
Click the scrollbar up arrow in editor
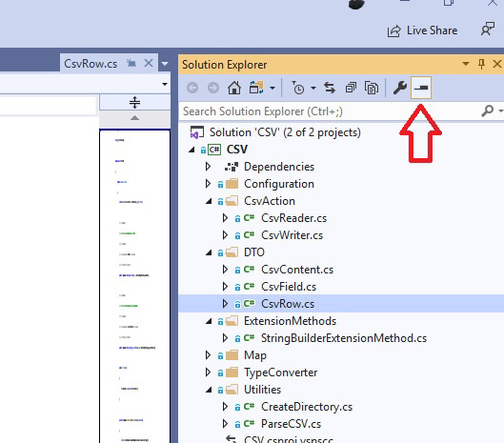[134, 118]
